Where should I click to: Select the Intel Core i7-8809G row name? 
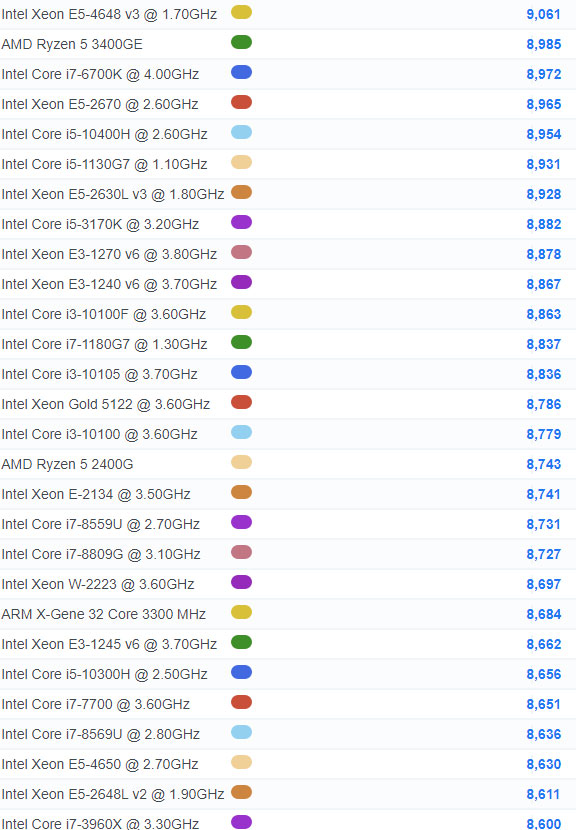coord(101,554)
